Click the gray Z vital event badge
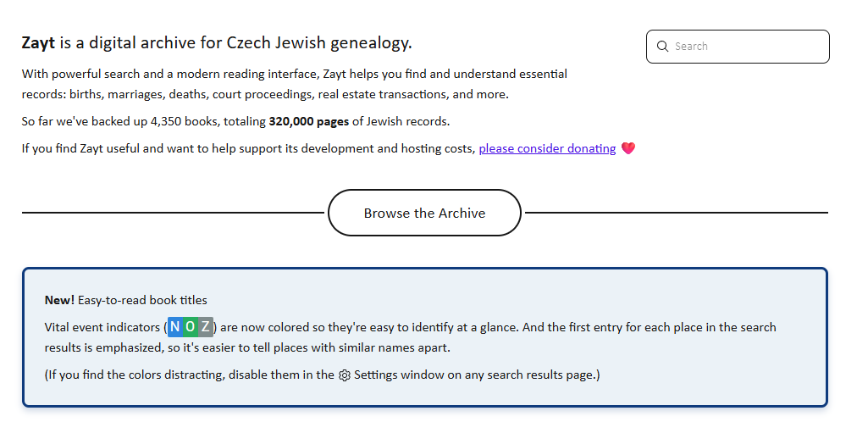This screenshot has width=868, height=433. pos(206,327)
